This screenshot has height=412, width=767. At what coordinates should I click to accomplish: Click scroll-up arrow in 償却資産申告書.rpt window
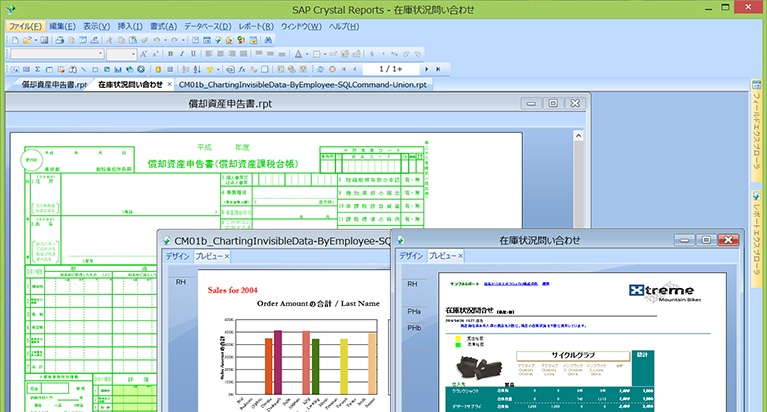[x=579, y=136]
